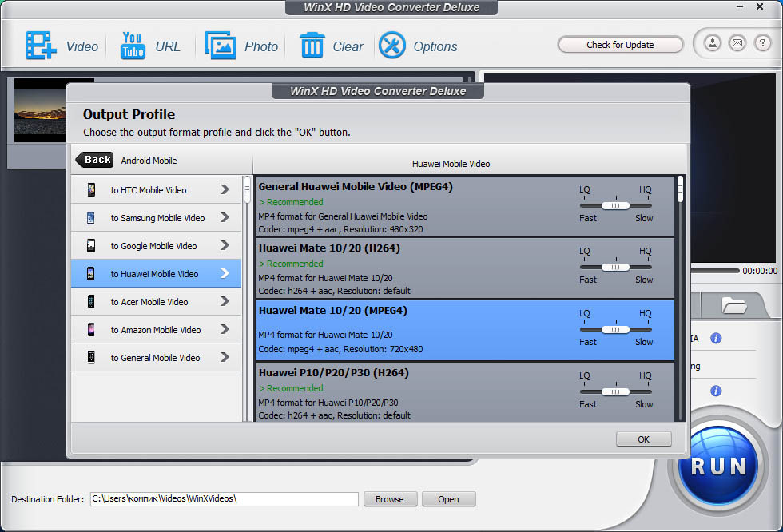Open the YouTube URL downloader icon

coord(133,46)
